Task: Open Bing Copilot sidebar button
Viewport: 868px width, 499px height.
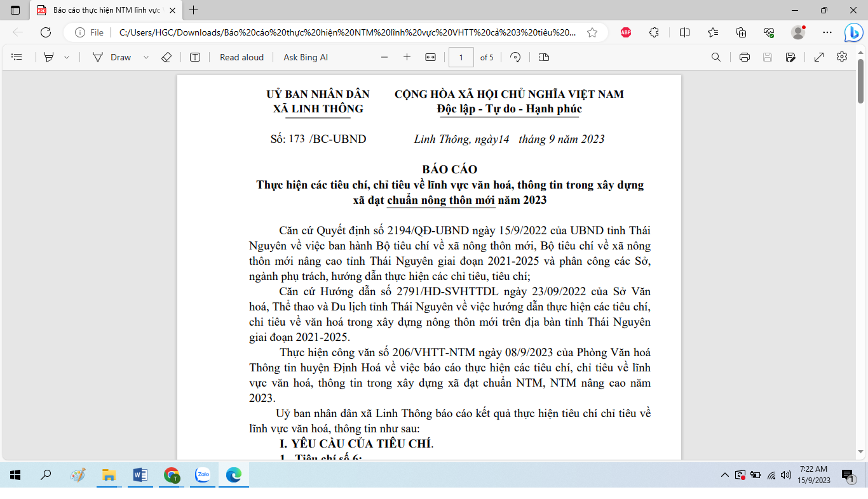Action: [x=853, y=32]
